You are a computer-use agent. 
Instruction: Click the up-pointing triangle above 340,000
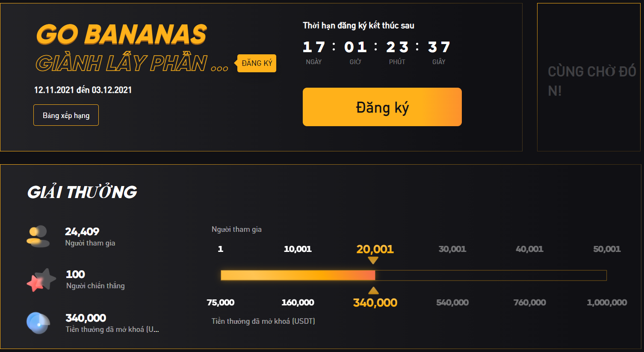pyautogui.click(x=373, y=291)
